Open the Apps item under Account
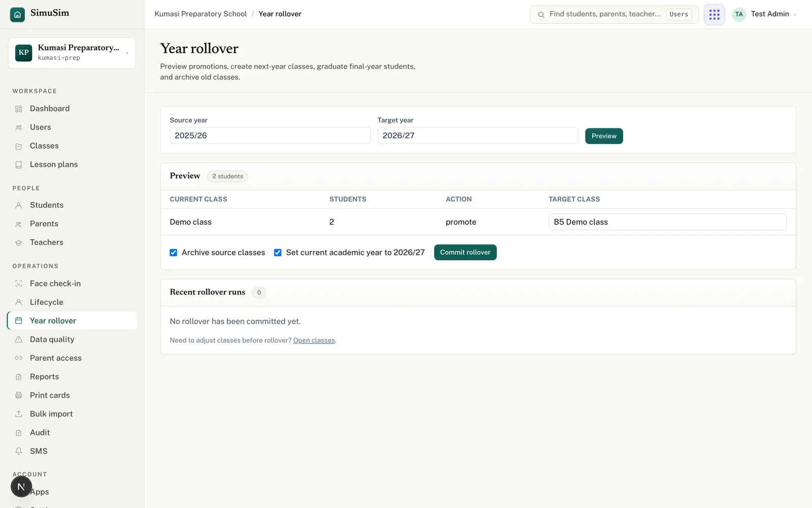This screenshot has height=508, width=812. 72,492
